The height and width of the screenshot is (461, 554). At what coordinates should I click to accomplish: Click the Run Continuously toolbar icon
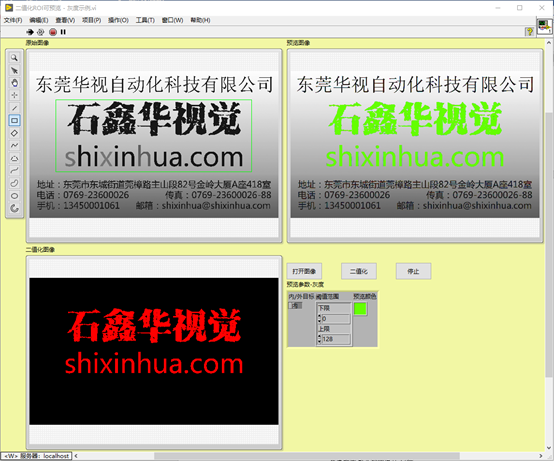(x=40, y=32)
